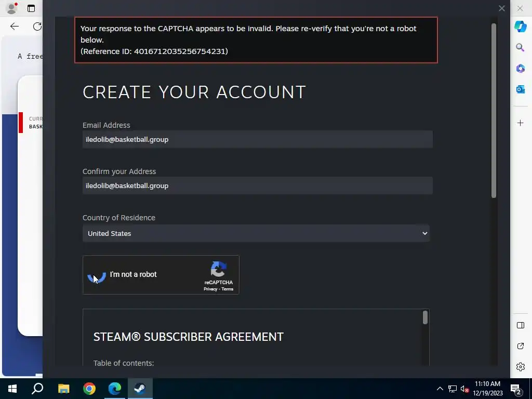This screenshot has height=399, width=532.
Task: Add a sidebar app with plus
Action: click(521, 123)
